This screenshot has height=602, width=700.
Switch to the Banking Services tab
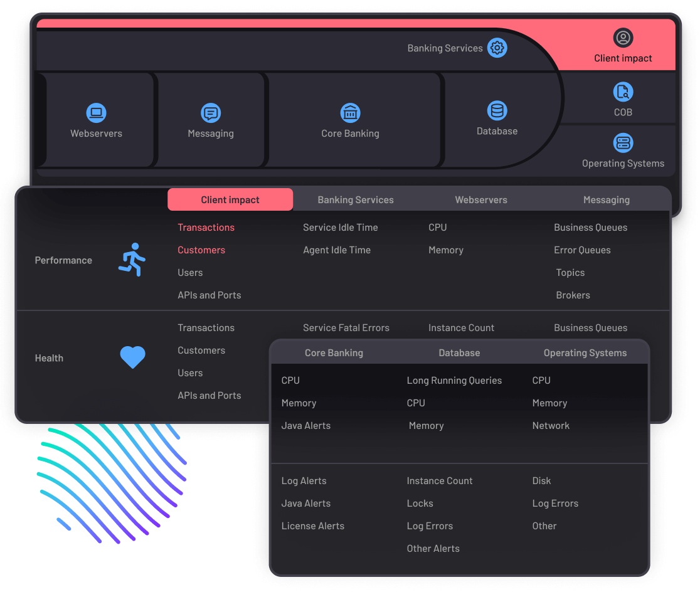point(356,199)
